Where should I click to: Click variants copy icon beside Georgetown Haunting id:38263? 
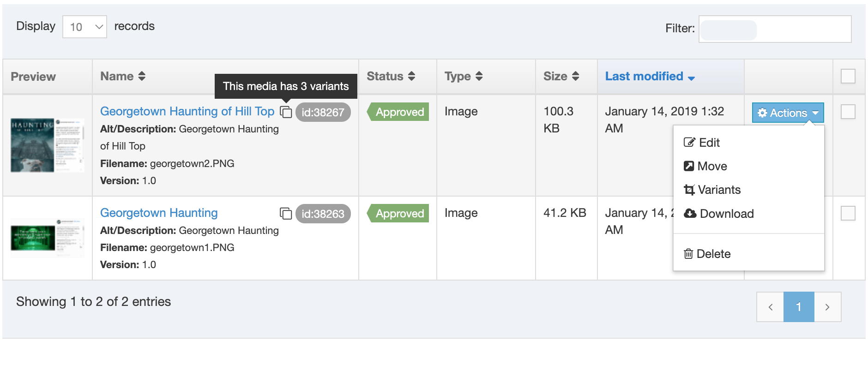(x=286, y=213)
